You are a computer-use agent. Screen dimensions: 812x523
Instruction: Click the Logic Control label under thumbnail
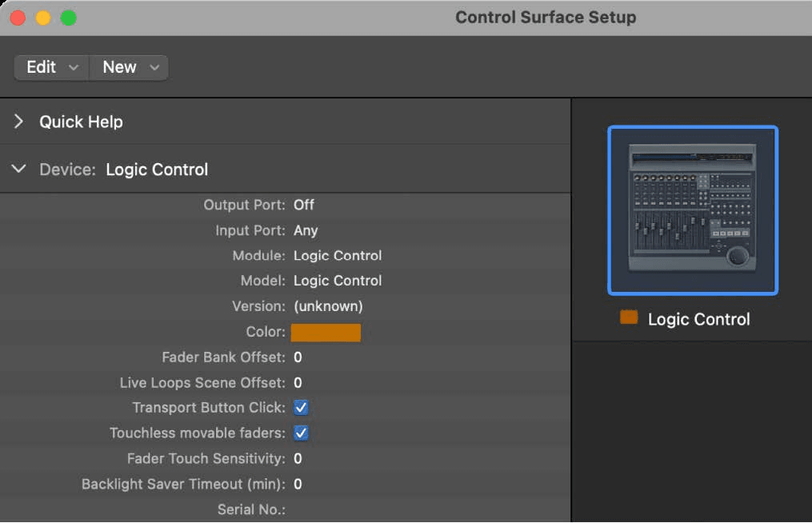point(698,320)
